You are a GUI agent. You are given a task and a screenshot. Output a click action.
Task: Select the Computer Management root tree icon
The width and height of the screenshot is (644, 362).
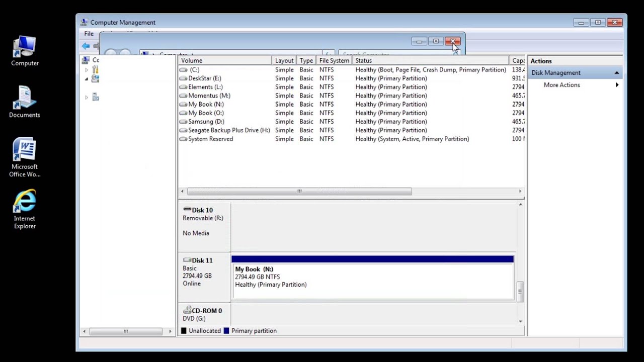pos(86,60)
